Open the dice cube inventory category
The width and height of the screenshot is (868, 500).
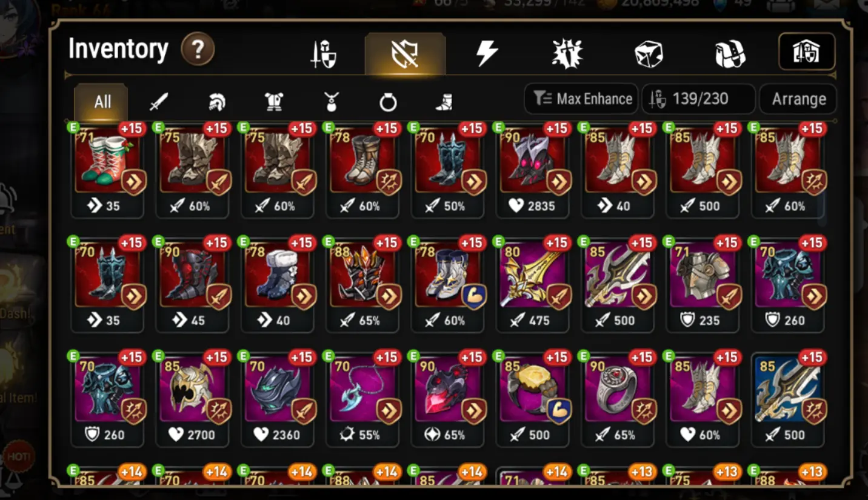pos(649,54)
